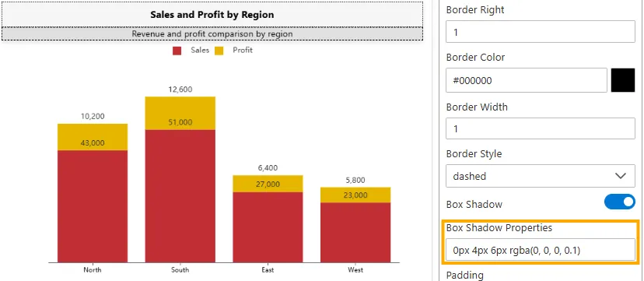Image resolution: width=644 pixels, height=281 pixels.
Task: Click the West red Sales bar
Action: 355,233
